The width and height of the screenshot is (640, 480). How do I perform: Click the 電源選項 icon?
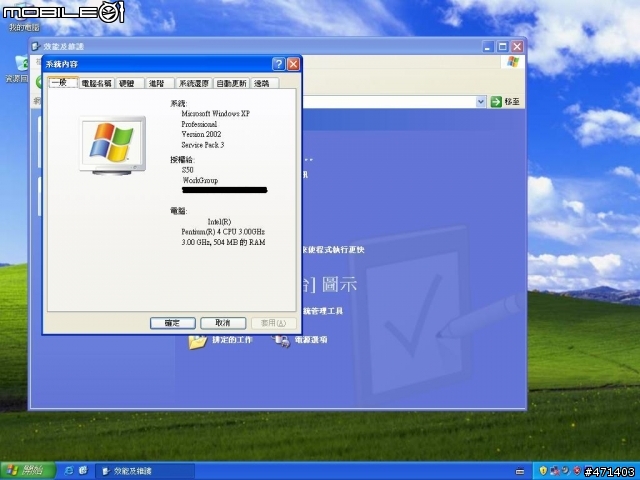[281, 340]
